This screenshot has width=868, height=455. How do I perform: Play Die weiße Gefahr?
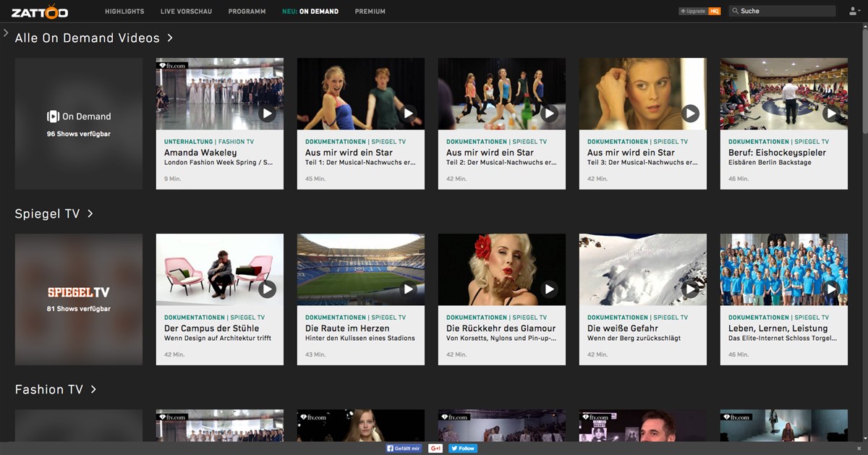691,289
